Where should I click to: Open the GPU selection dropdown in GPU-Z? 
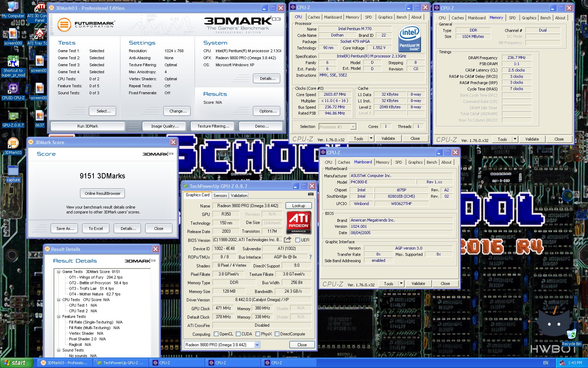tap(257, 345)
